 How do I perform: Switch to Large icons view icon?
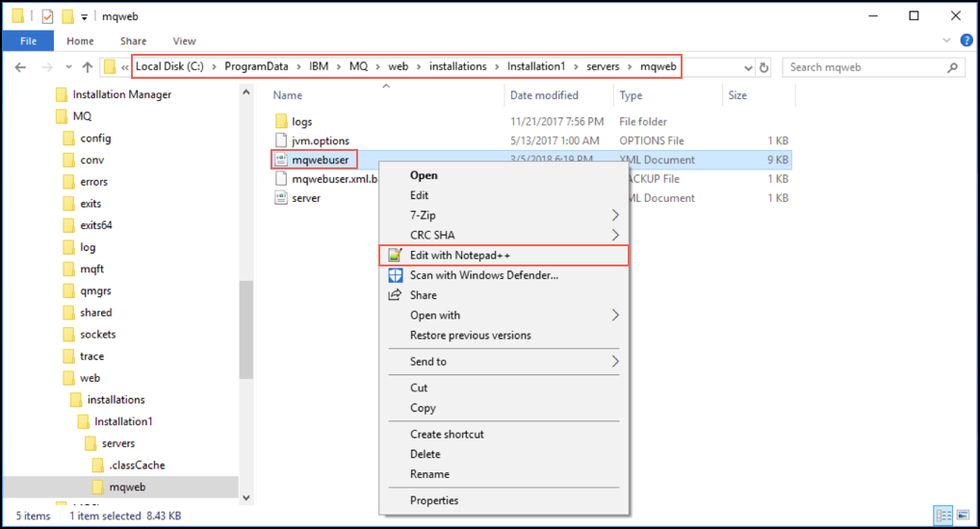coord(963,516)
